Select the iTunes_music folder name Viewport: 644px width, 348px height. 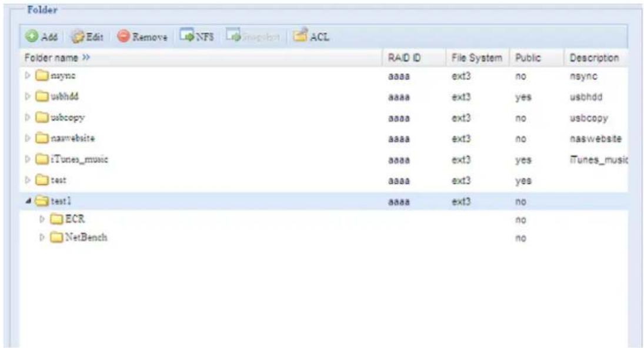tap(79, 159)
